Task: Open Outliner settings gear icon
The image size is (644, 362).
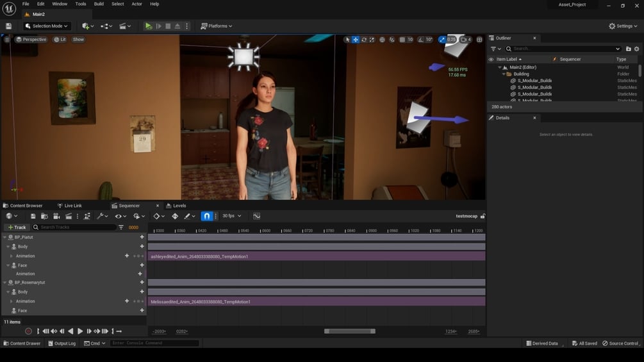Action: tap(636, 49)
